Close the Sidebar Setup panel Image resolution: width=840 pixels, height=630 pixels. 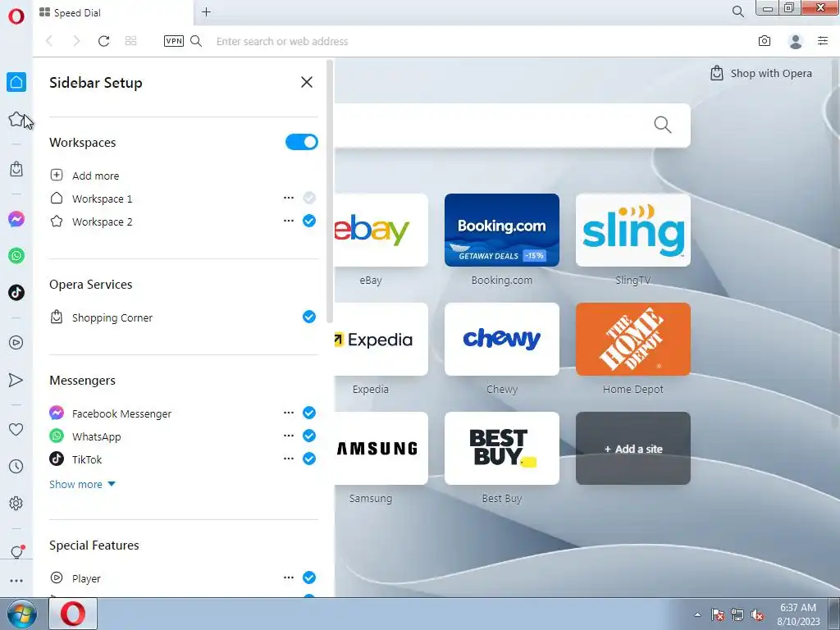click(x=307, y=82)
